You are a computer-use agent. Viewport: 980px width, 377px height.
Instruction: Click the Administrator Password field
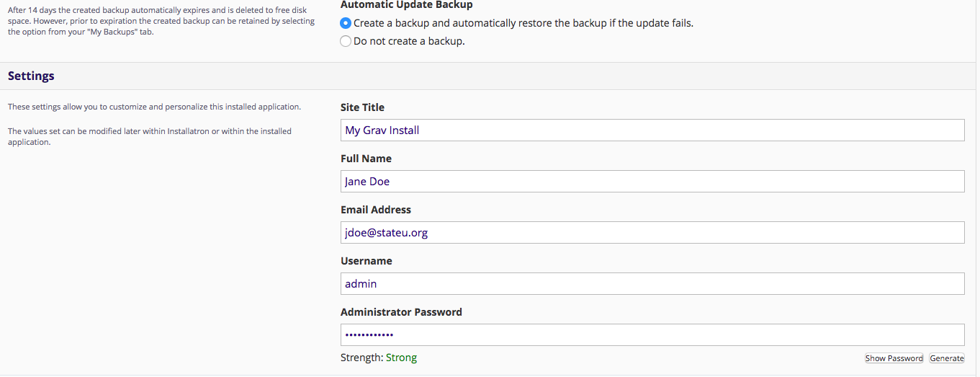[652, 335]
